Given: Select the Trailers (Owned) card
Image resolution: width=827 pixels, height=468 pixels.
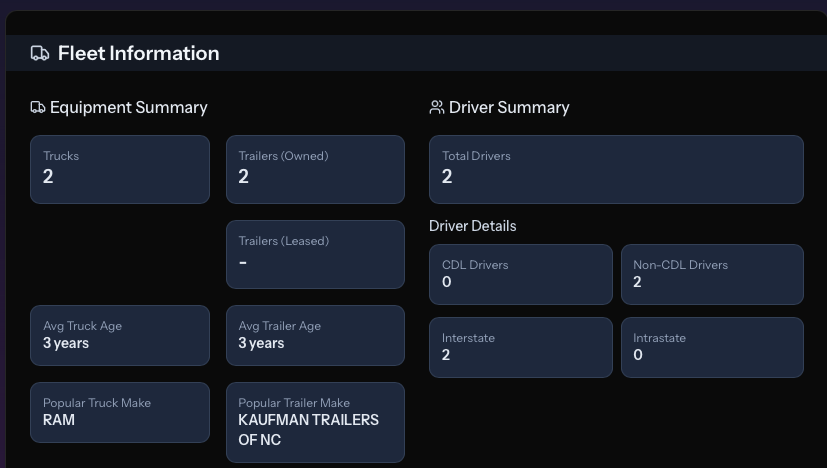Looking at the screenshot, I should (x=315, y=169).
